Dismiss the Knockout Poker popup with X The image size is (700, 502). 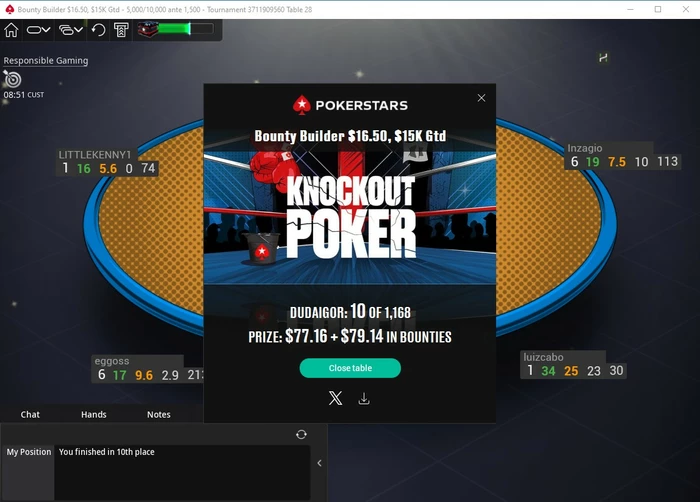click(481, 98)
